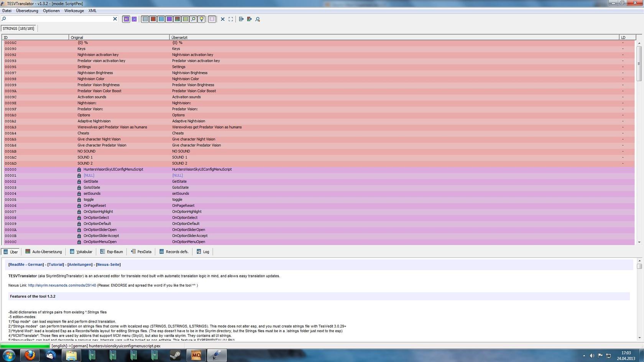Open the Übersetzung menu
Viewport: 644px width, 362px height.
click(27, 11)
